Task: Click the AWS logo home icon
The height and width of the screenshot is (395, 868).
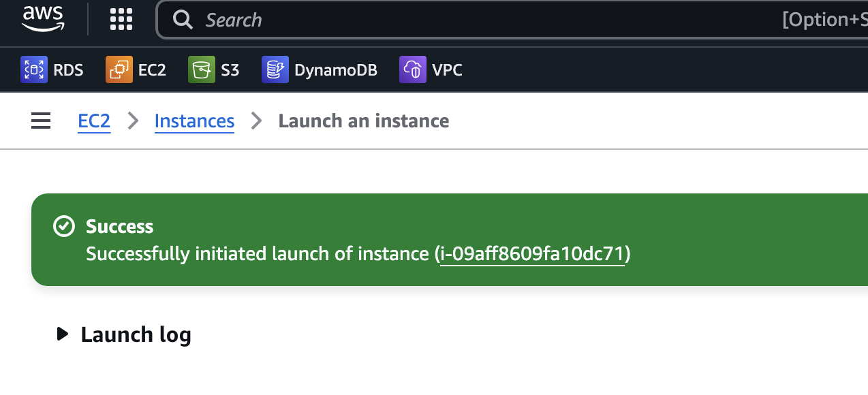Action: 43,18
